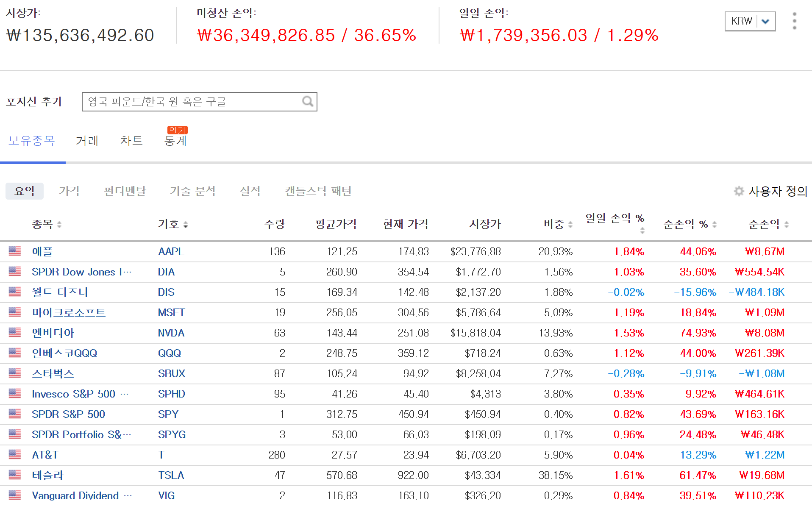Screen dimensions: 812x506
Task: Click the AAPL ticker symbol
Action: (171, 251)
